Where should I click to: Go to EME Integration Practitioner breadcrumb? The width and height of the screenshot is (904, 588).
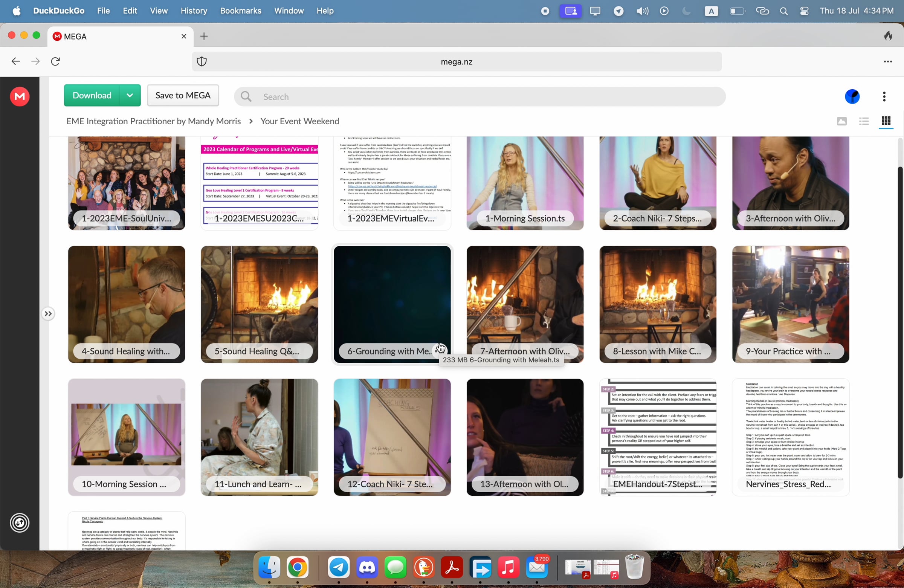[153, 121]
